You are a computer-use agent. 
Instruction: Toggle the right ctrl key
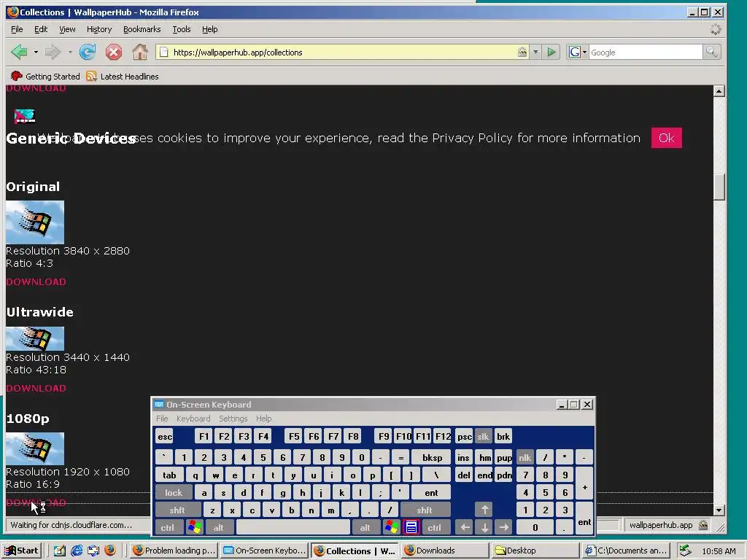434,527
